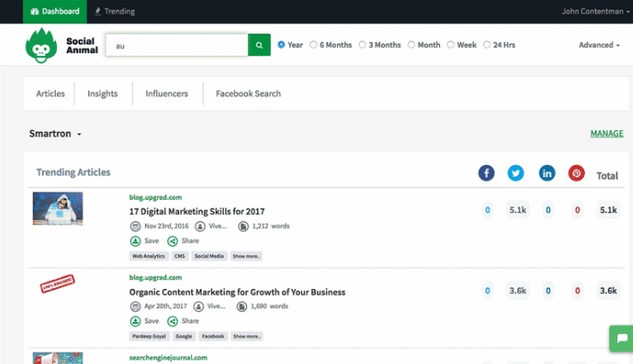The width and height of the screenshot is (633, 364).
Task: Select the 6 Months time range
Action: click(x=313, y=45)
